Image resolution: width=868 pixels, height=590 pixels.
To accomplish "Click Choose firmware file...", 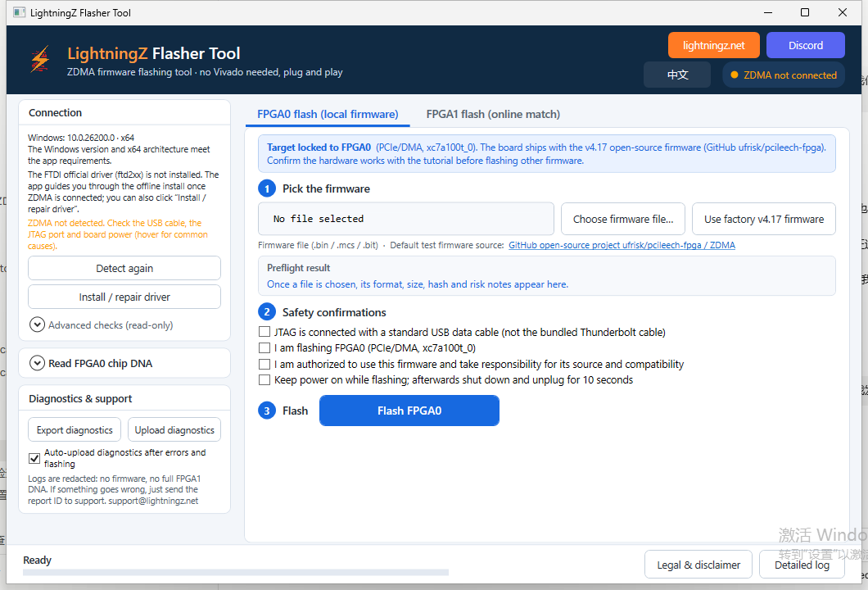I will pyautogui.click(x=623, y=219).
